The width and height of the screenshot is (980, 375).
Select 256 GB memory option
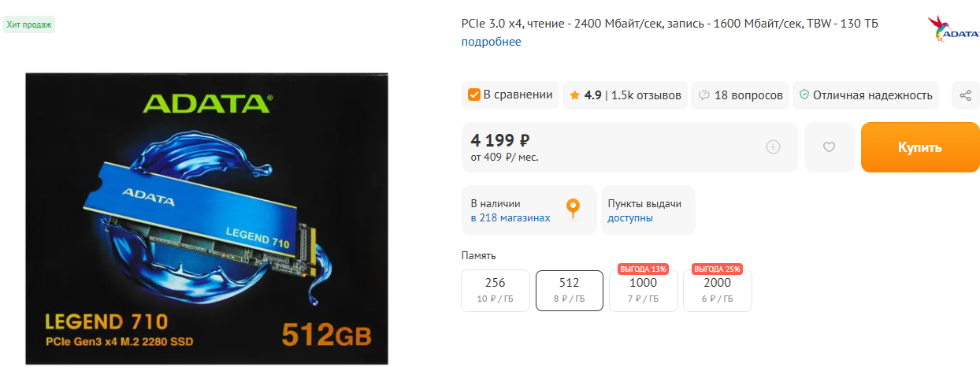[x=496, y=291]
